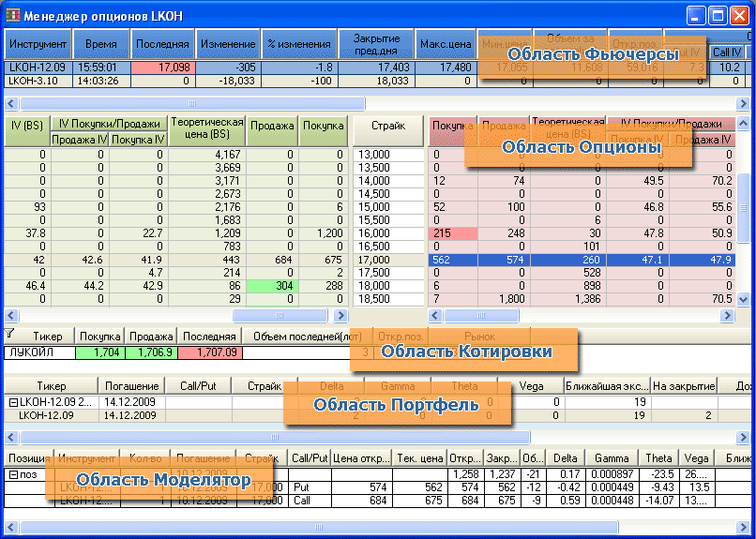Screen dimensions: 756x539
Task: Click the Theta header in modeler table
Action: 658,458
